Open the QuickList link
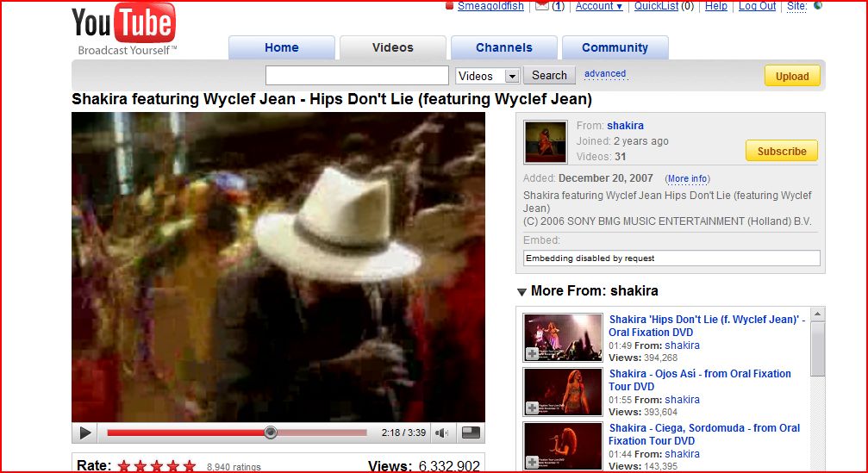The image size is (868, 473). [657, 6]
